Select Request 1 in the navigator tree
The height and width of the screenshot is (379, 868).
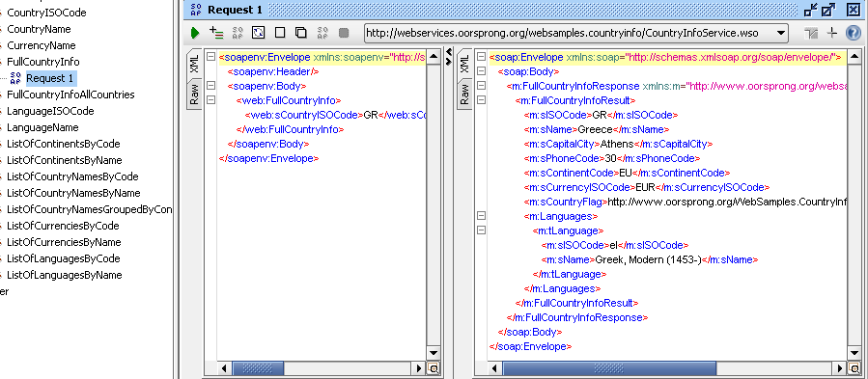click(50, 78)
